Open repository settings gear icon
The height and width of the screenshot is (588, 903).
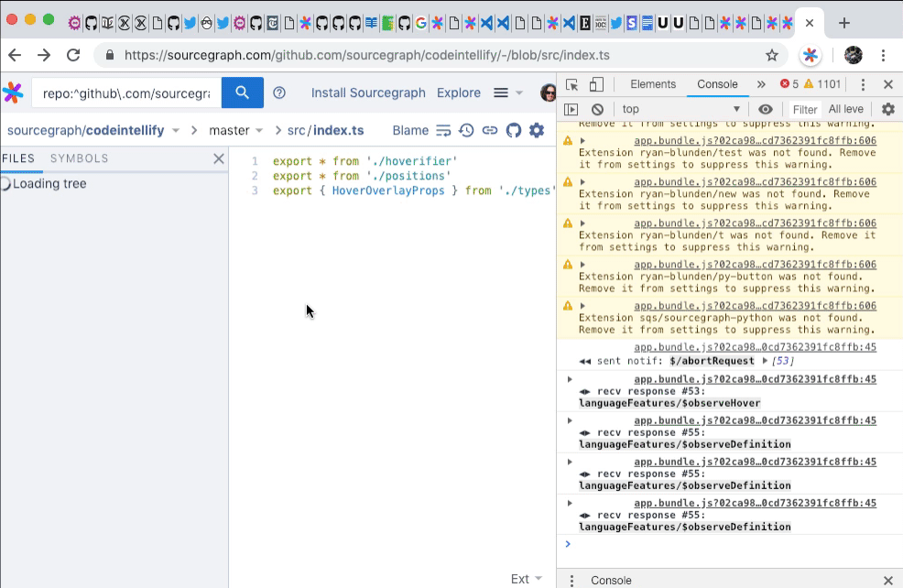coord(537,131)
